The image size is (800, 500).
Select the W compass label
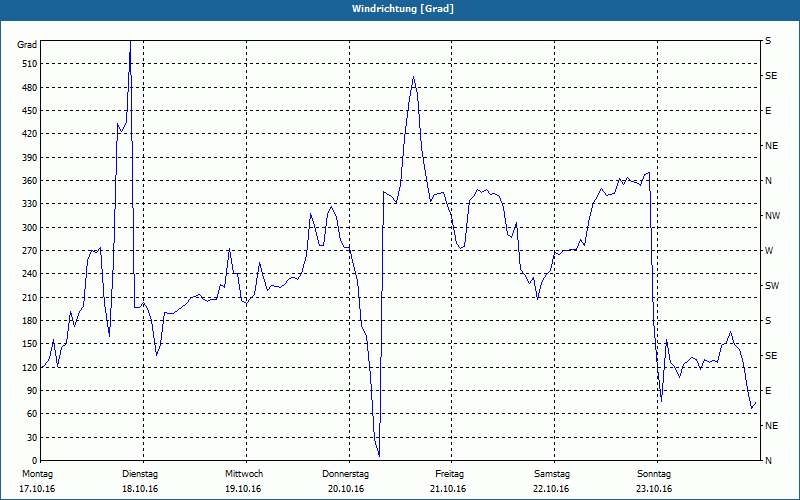coord(769,251)
